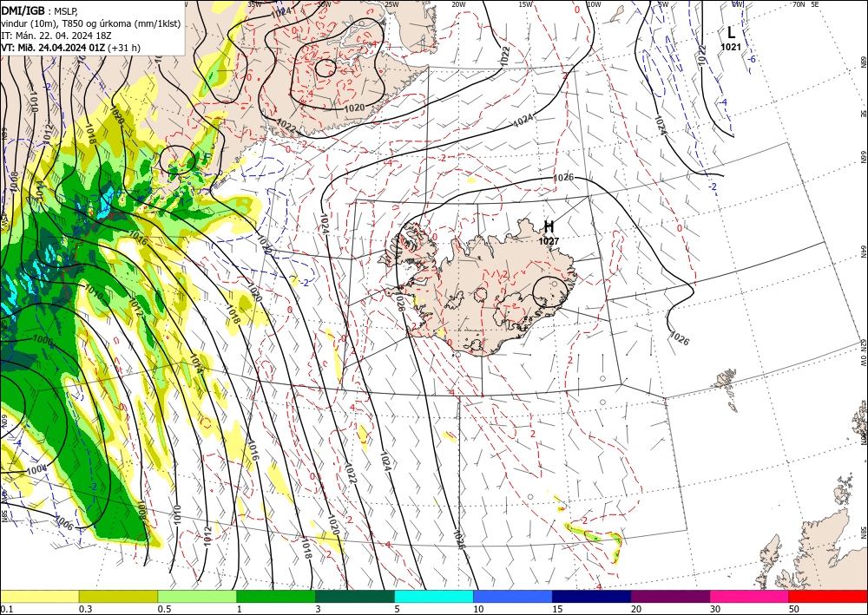The width and height of the screenshot is (868, 615).
Task: Click the 'IT: Mán. 22. 04. 2024 18Z' line
Action: [56, 36]
